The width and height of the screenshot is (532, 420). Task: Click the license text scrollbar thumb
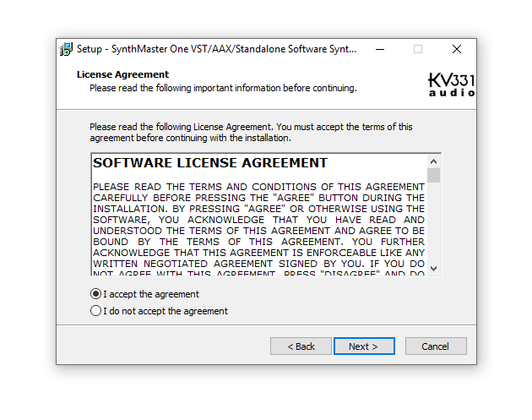[433, 176]
